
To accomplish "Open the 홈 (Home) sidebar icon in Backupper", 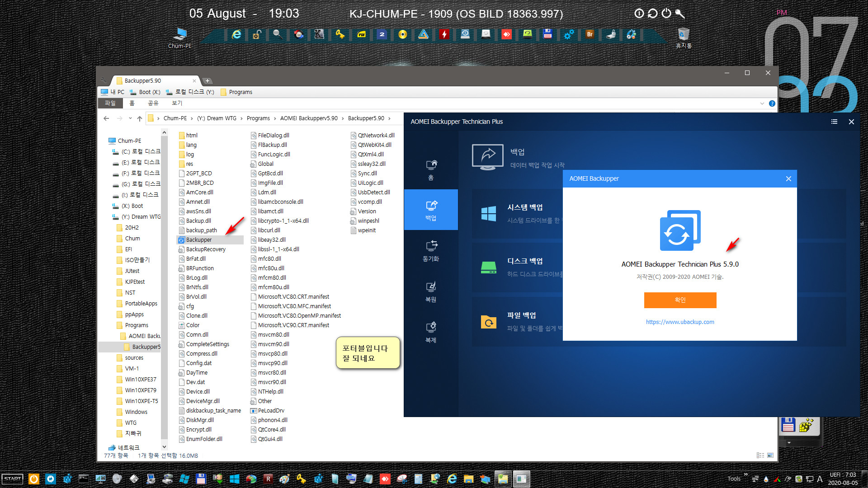I will pos(431,169).
